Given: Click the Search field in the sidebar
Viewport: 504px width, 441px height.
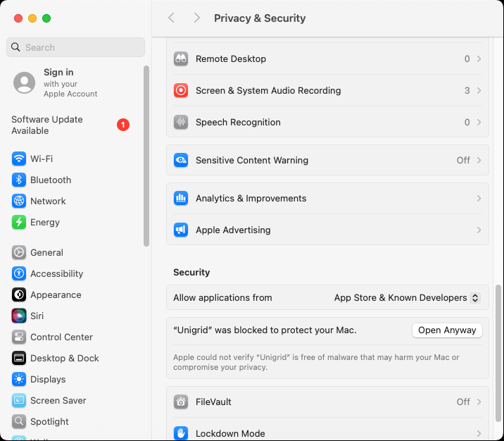Looking at the screenshot, I should (75, 47).
